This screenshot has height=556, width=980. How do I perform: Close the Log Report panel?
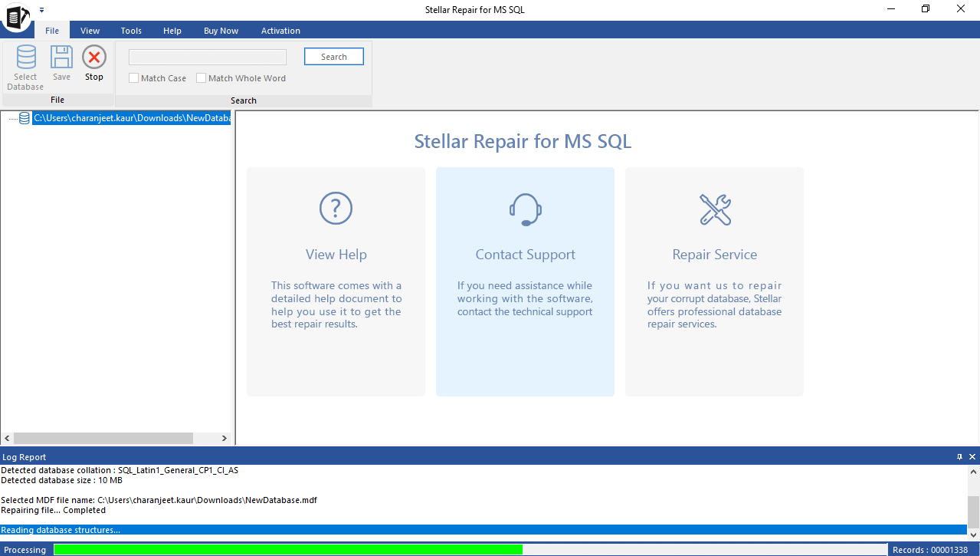972,456
